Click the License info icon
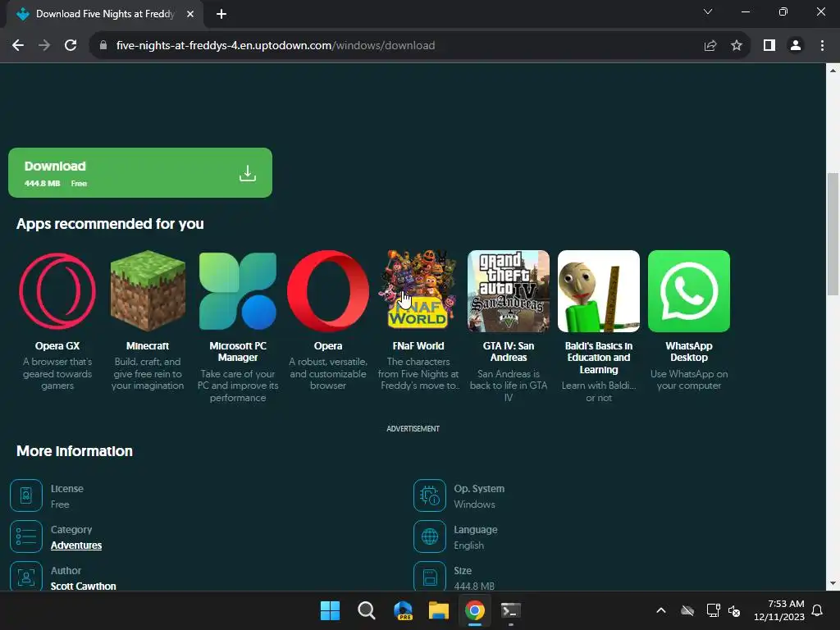 pos(25,495)
